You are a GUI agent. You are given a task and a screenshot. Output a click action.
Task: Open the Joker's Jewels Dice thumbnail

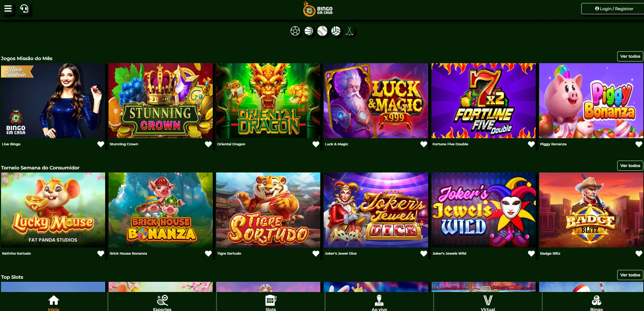(x=376, y=210)
